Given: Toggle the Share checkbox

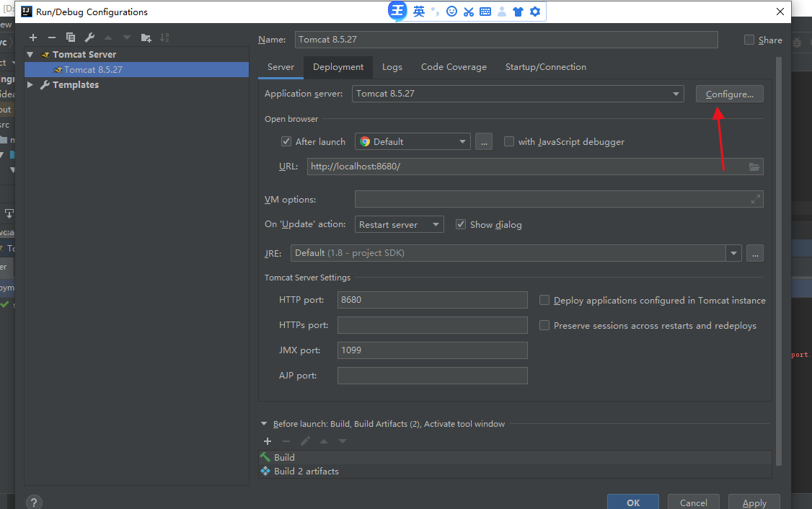Looking at the screenshot, I should [749, 40].
